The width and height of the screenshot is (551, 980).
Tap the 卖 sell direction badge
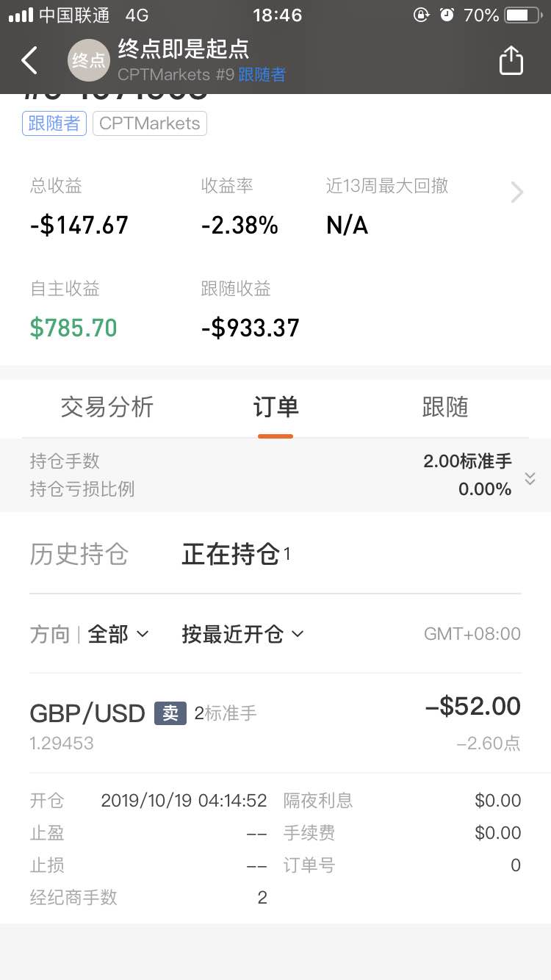[170, 713]
